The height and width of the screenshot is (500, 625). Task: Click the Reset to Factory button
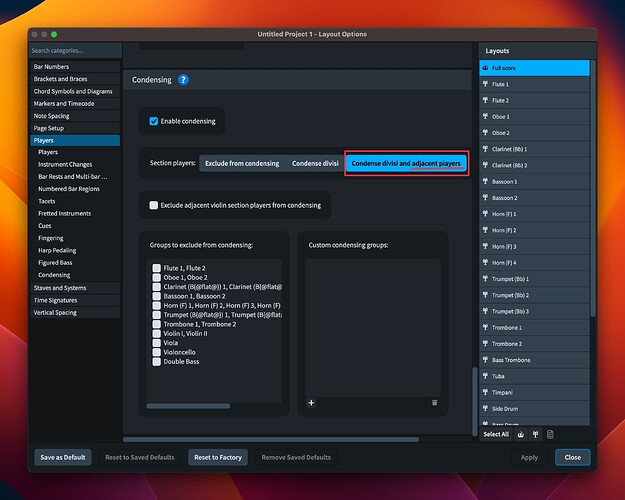tap(218, 457)
